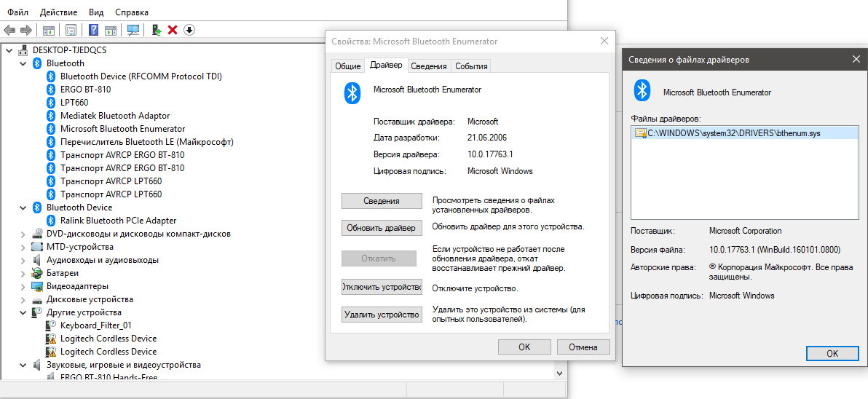Switch to the Сведения tab
The width and height of the screenshot is (868, 399).
428,66
